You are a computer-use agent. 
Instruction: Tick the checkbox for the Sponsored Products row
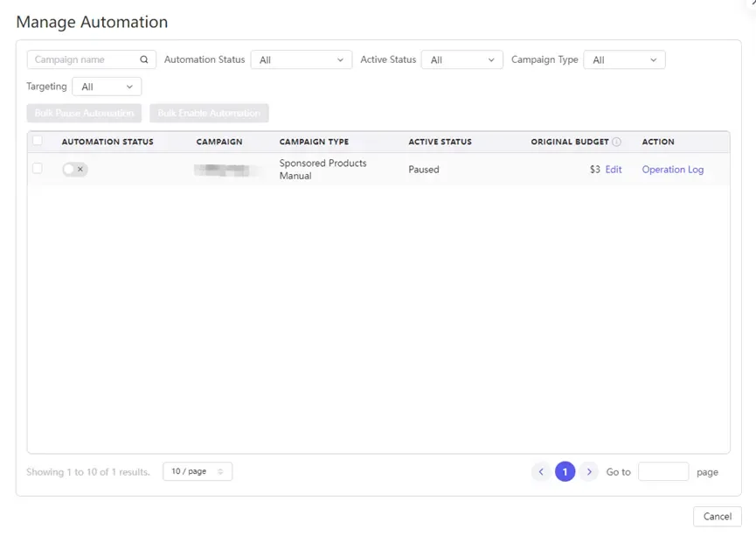[x=37, y=168]
